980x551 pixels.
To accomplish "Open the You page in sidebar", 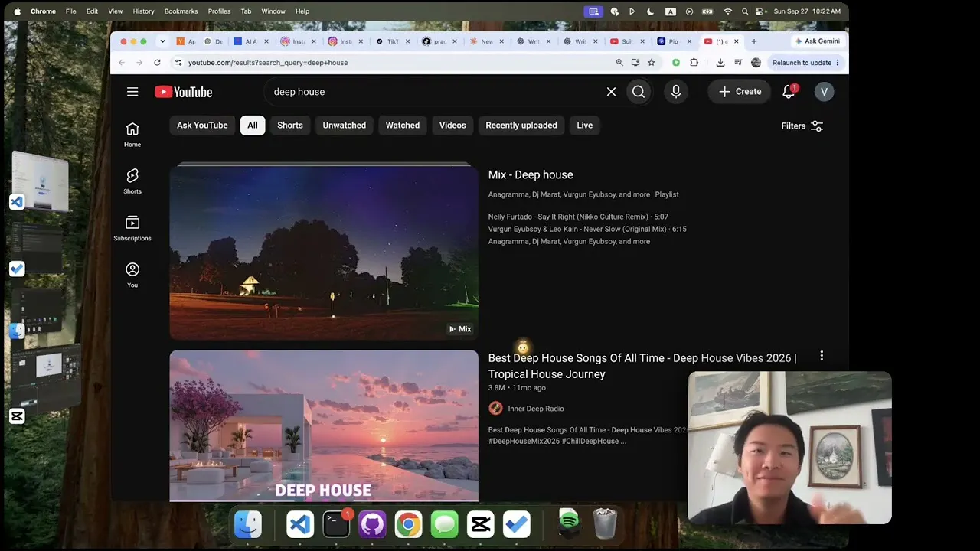I will (132, 275).
